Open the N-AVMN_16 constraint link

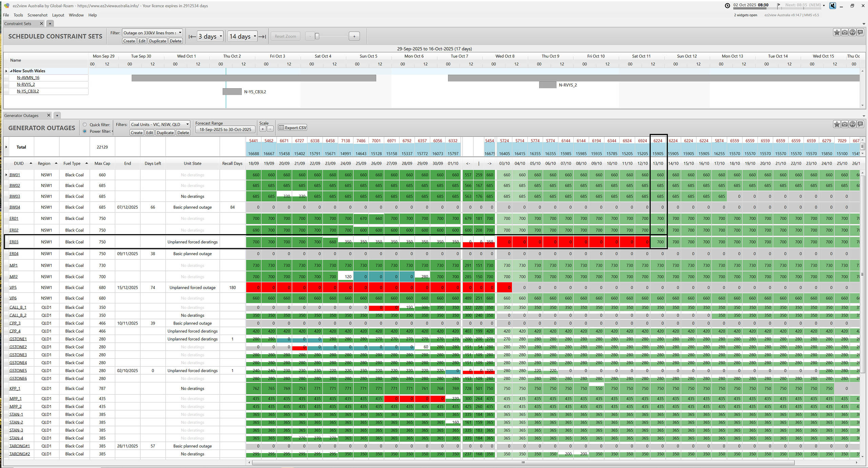pos(28,78)
